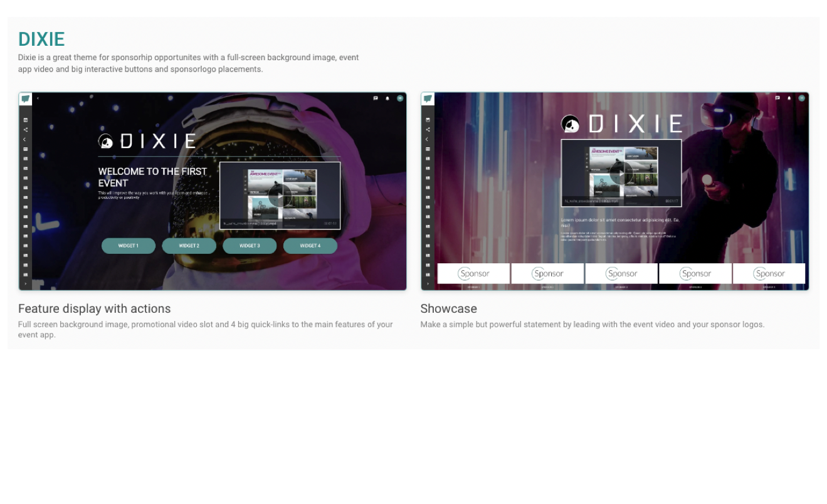Play the video in the astronaut preview
827x504 pixels.
tap(280, 196)
